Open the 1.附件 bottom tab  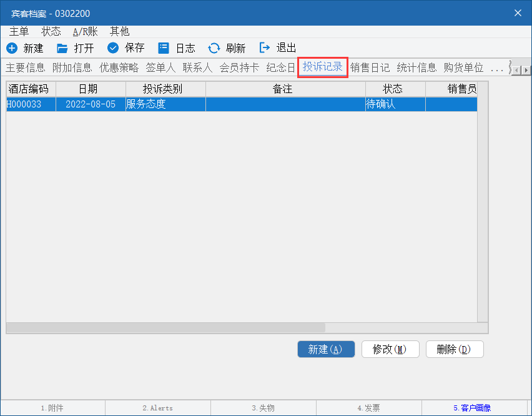tap(52, 408)
